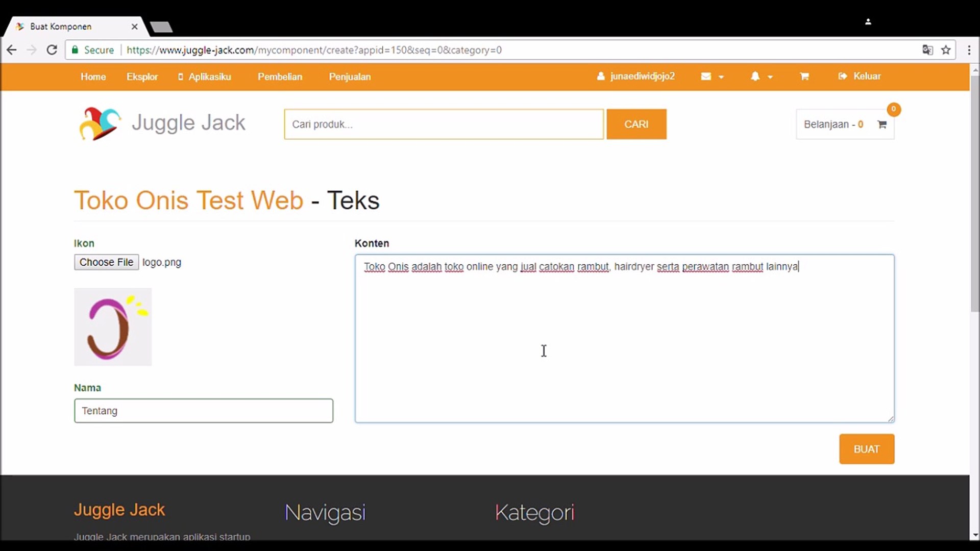Click the scrollbar up arrow
This screenshot has width=980, height=551.
coord(975,69)
